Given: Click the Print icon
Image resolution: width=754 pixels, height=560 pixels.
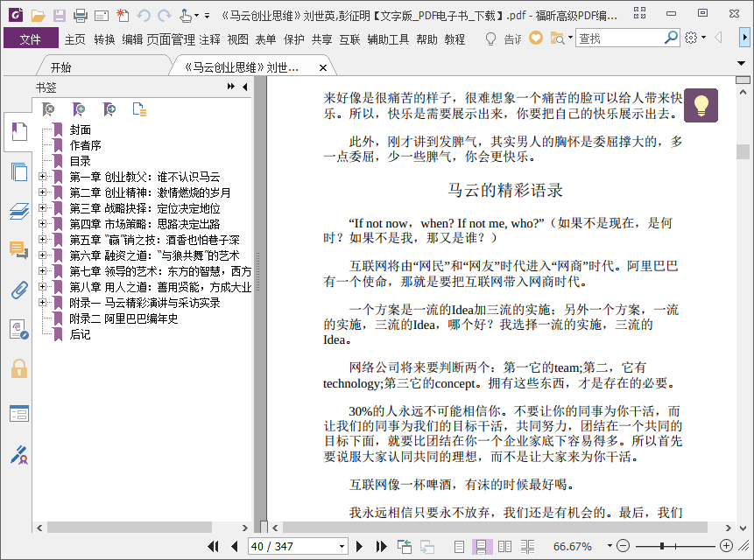Looking at the screenshot, I should [81, 16].
